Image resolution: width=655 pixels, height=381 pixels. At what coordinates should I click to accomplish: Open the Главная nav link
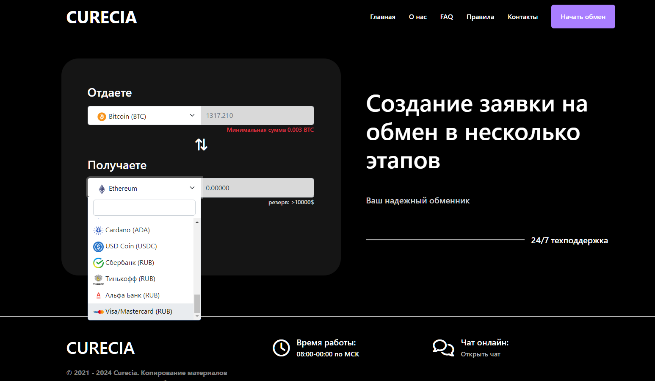pos(383,17)
